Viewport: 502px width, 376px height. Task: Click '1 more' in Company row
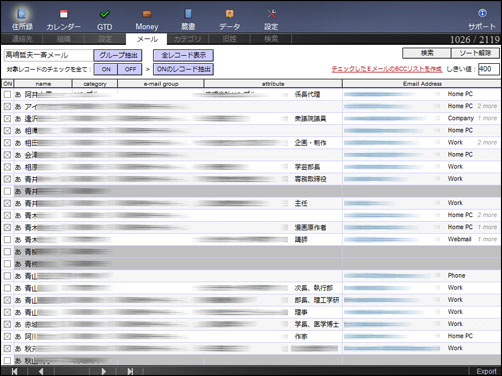pyautogui.click(x=487, y=118)
